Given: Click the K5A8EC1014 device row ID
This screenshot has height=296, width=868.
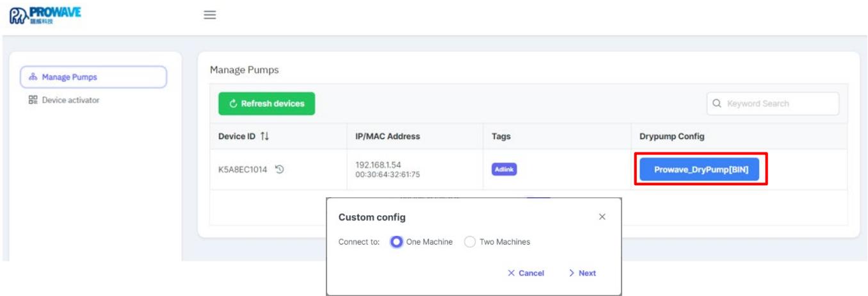Looking at the screenshot, I should pyautogui.click(x=243, y=170).
